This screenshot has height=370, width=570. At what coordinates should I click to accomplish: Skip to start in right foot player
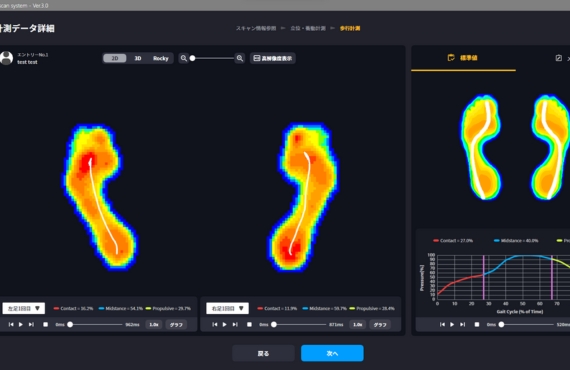(x=215, y=324)
